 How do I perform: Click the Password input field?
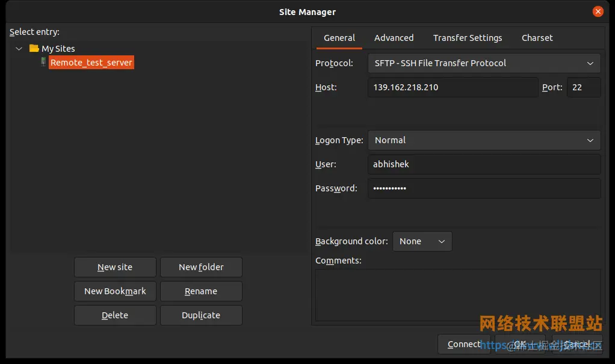(484, 188)
